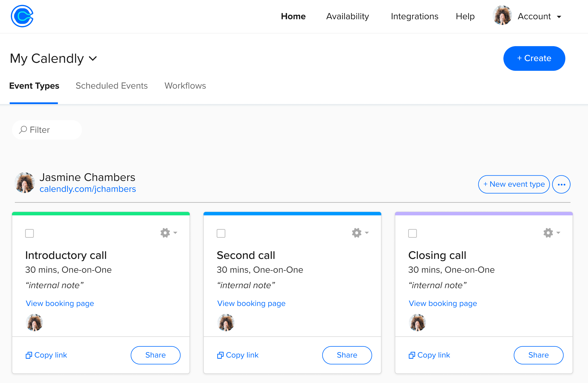Click the plus New event type button
Screen dimensions: 588x383
coord(514,184)
